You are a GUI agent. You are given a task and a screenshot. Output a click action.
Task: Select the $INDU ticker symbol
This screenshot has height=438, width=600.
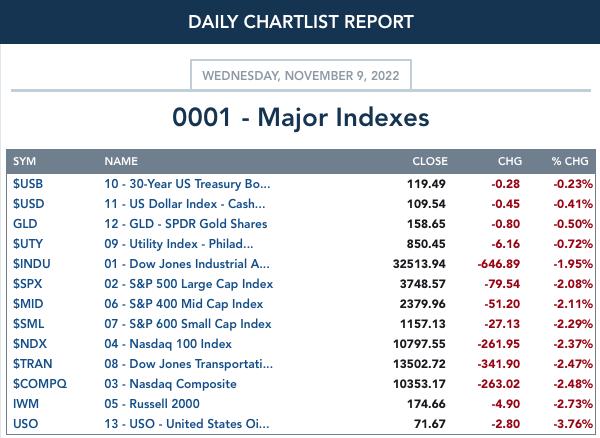(x=32, y=264)
